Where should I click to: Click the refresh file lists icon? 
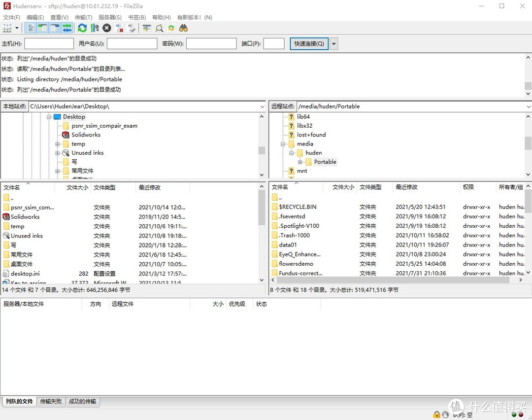tap(82, 28)
